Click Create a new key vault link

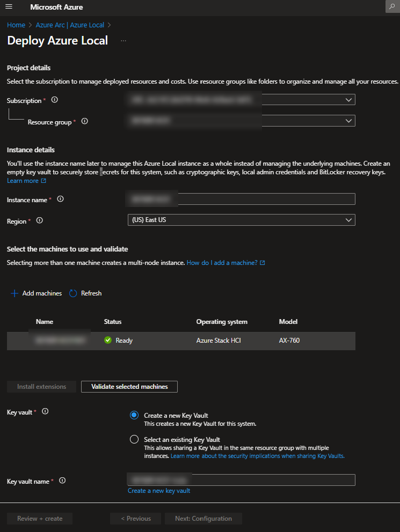click(x=159, y=491)
